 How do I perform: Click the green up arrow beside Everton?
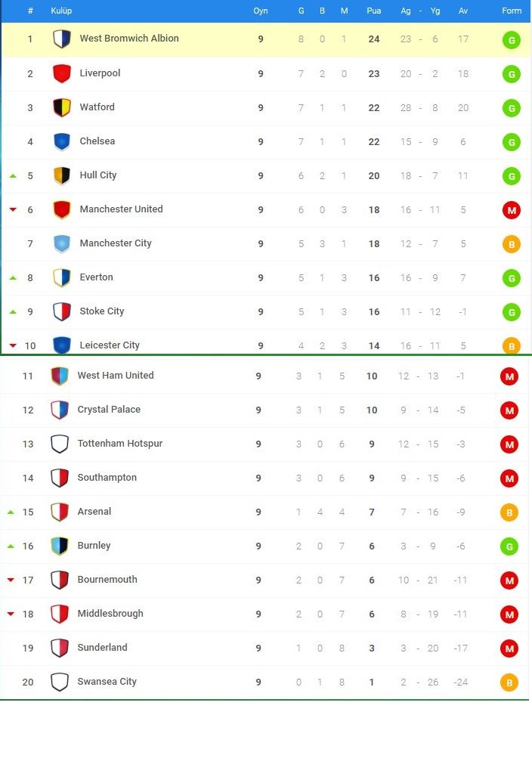13,277
